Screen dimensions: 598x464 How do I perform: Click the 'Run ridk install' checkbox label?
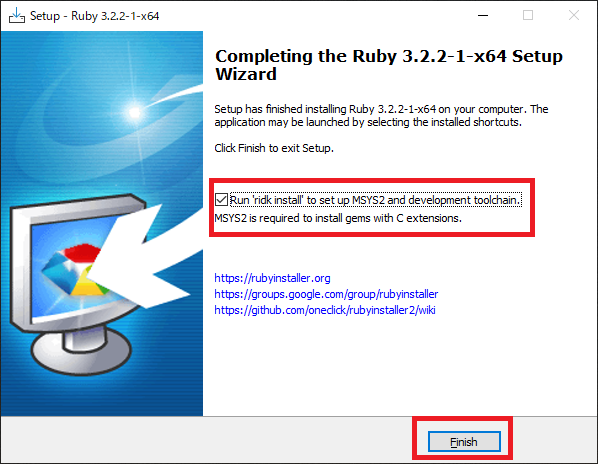(375, 200)
